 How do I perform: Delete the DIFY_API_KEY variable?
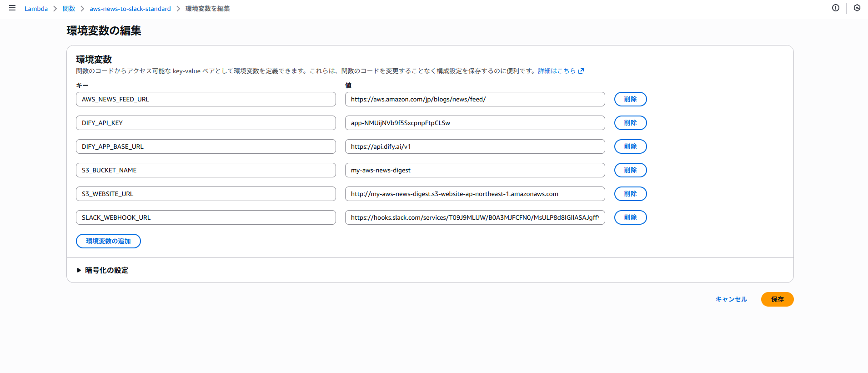pos(630,123)
